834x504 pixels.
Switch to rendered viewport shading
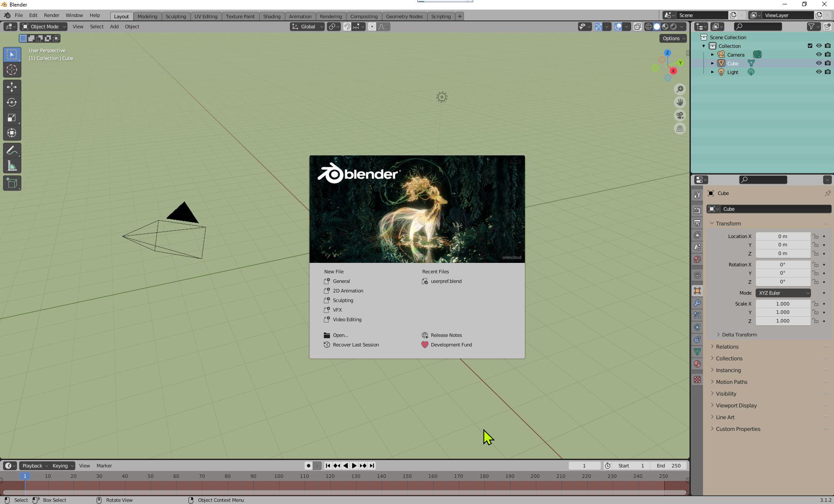tap(673, 27)
